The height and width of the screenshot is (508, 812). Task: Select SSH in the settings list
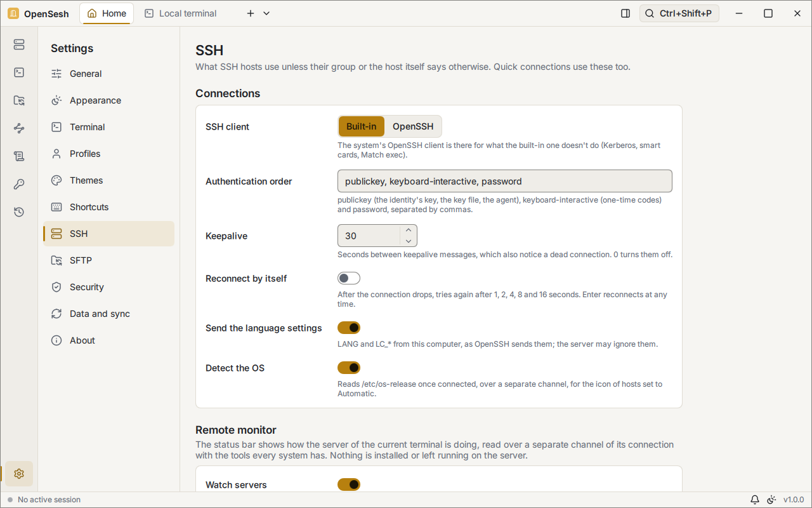click(x=108, y=234)
